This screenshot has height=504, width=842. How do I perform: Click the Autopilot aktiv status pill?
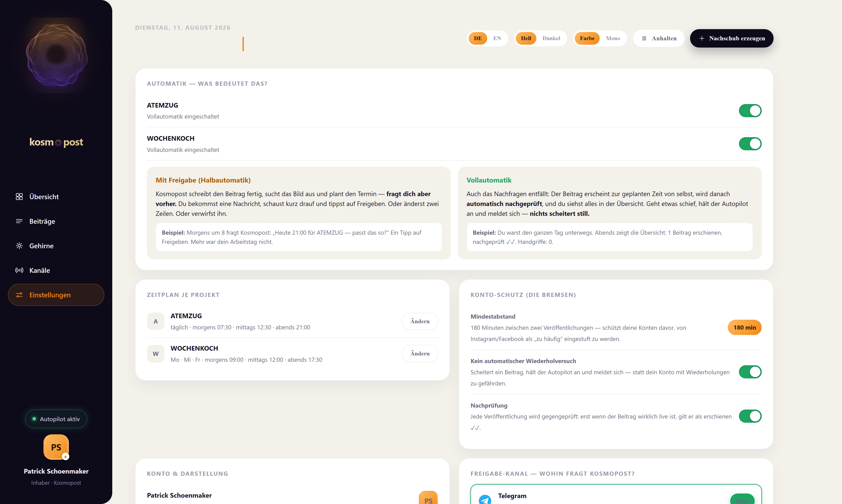click(56, 419)
